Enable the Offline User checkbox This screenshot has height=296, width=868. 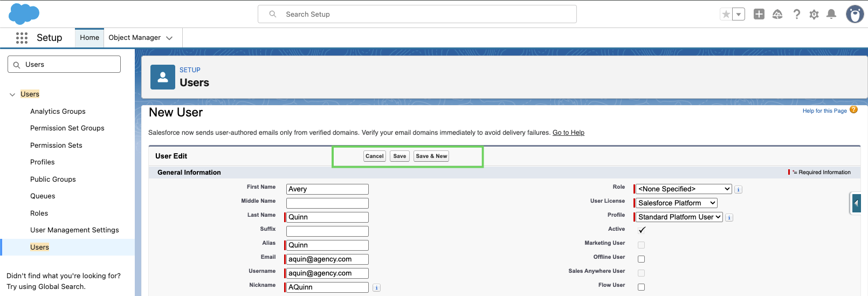pos(641,259)
